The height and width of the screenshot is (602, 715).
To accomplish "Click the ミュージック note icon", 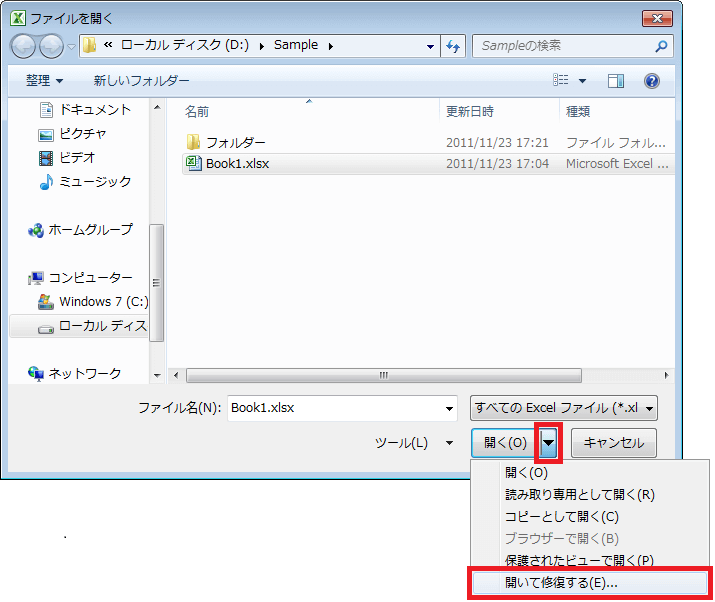I will [46, 182].
